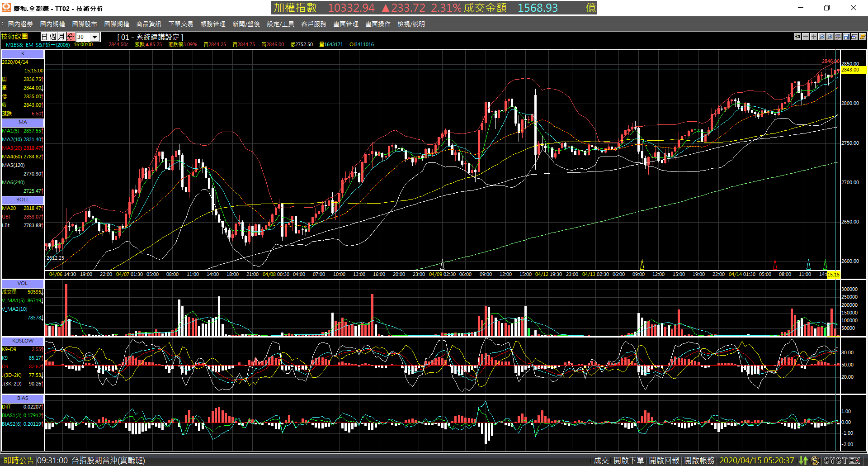Click the minute interval field showing 30
Viewport: 868px width, 466px height.
pos(84,37)
